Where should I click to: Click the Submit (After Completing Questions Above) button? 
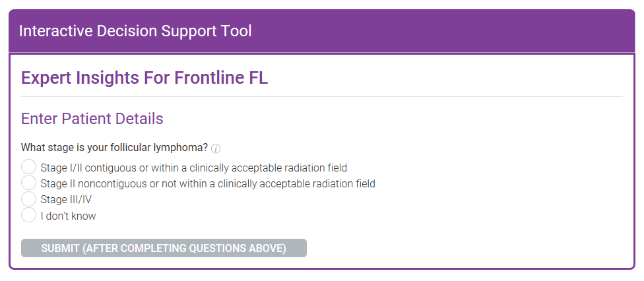pos(164,248)
